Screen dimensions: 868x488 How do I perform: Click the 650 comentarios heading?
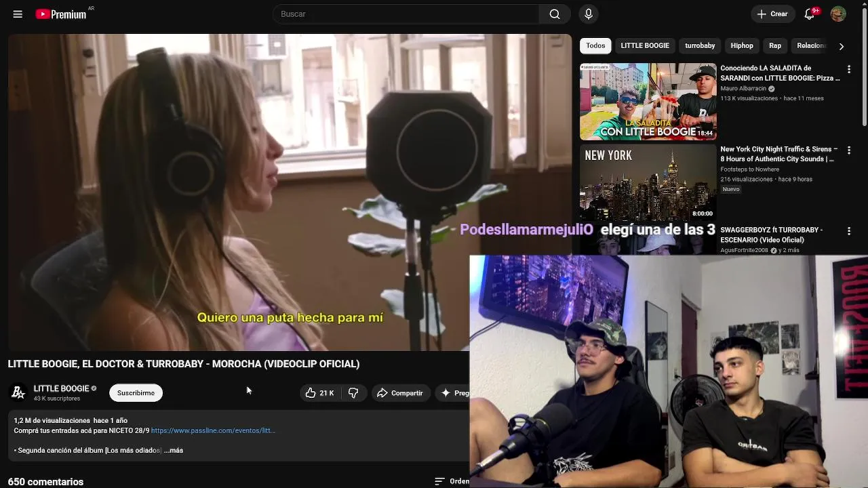(45, 482)
